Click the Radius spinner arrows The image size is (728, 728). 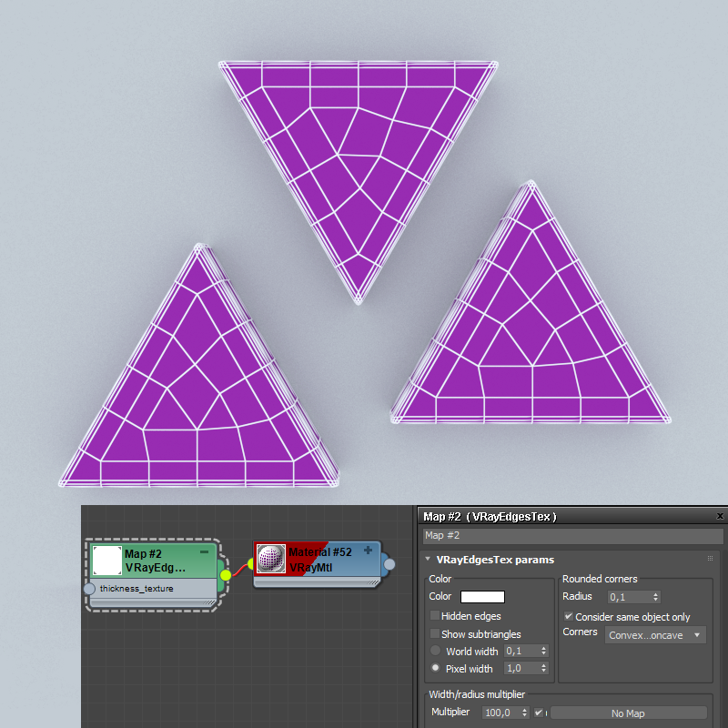[x=655, y=597]
